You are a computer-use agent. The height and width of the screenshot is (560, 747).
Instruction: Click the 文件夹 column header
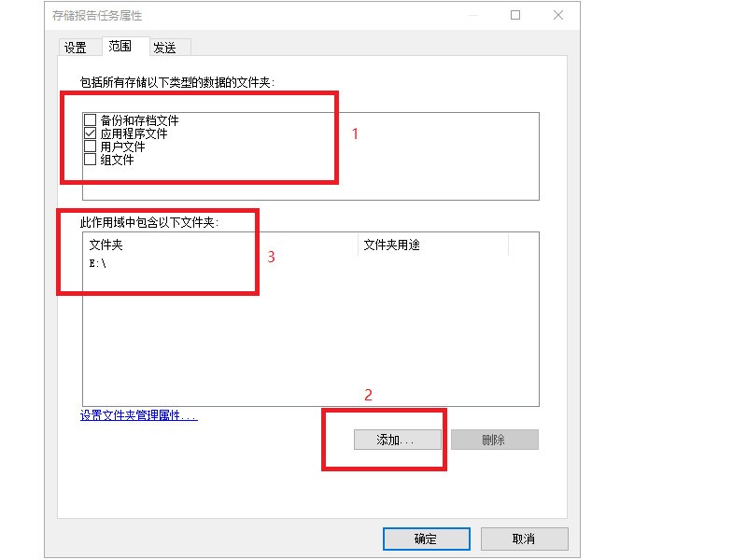[220, 245]
